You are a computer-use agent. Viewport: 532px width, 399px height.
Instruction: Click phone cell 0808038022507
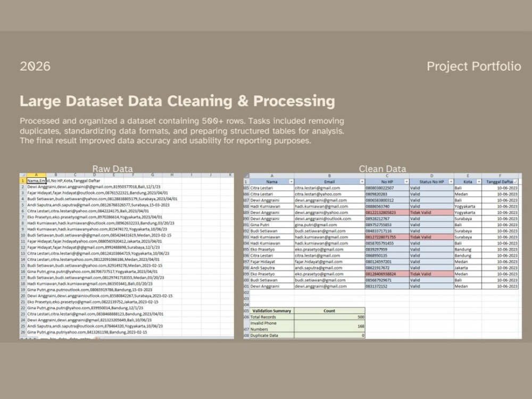click(387, 188)
